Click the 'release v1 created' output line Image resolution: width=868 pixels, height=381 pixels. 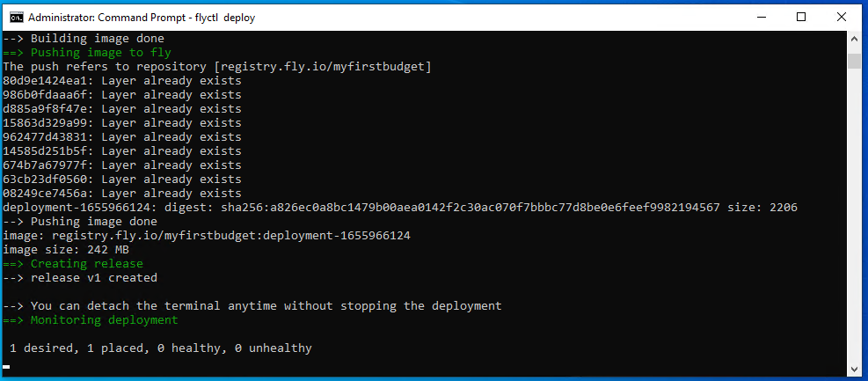(x=93, y=278)
